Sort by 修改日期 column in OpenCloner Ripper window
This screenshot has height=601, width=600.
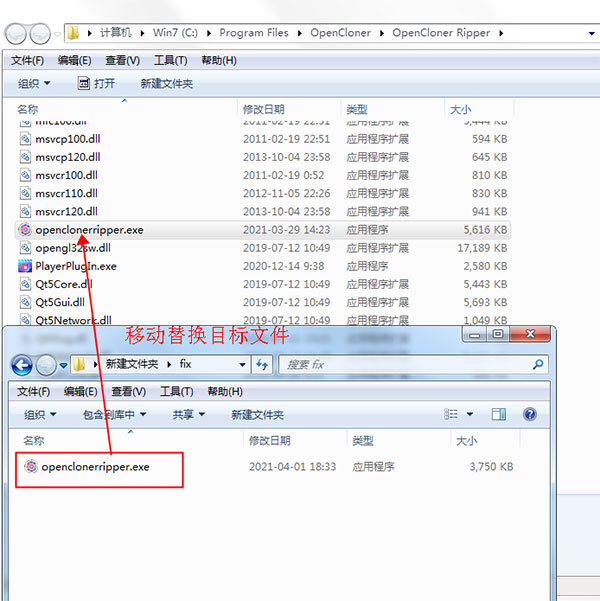coord(264,110)
